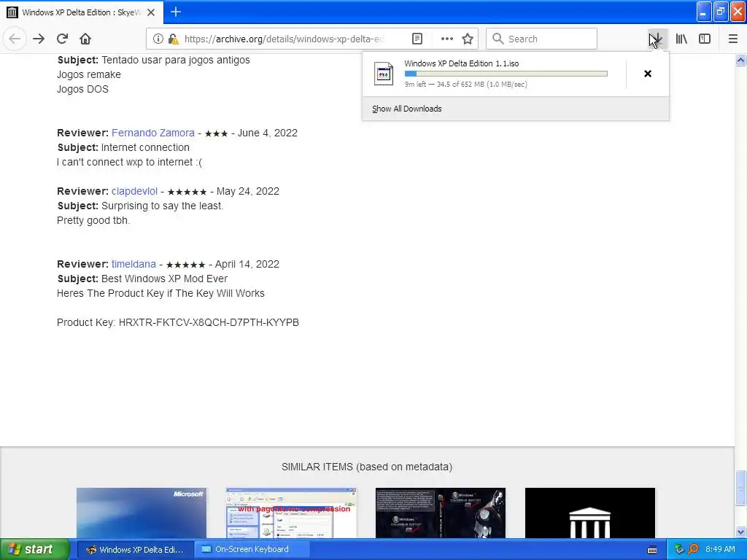Show sidebars toolbar icon
The width and height of the screenshot is (747, 560).
(705, 39)
